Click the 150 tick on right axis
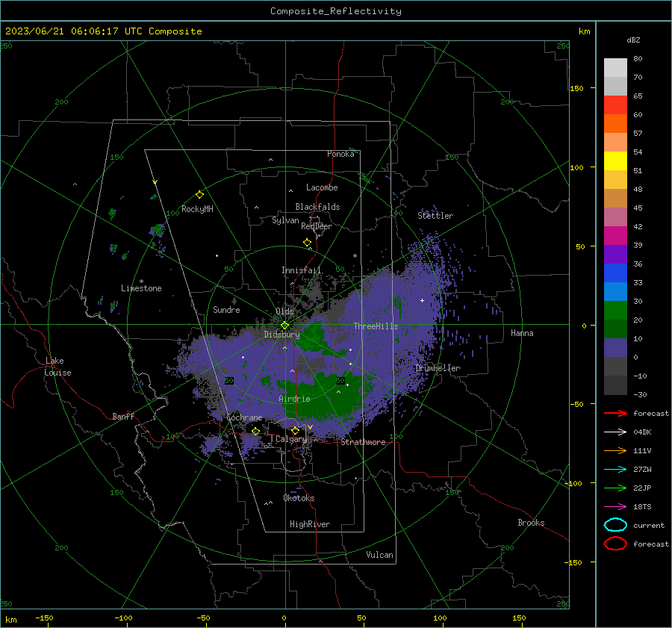672x628 pixels. 576,88
